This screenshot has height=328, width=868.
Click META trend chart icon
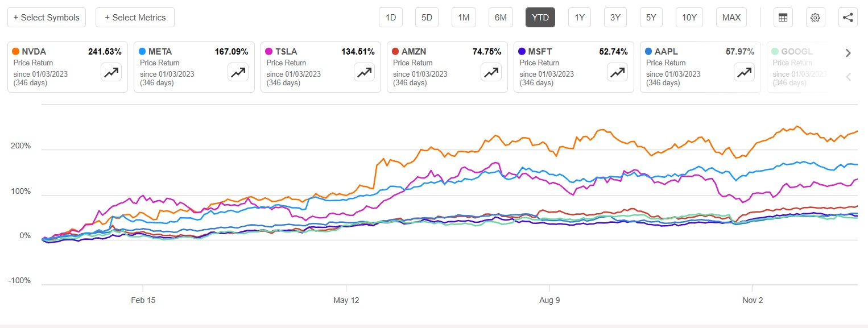[x=238, y=72]
